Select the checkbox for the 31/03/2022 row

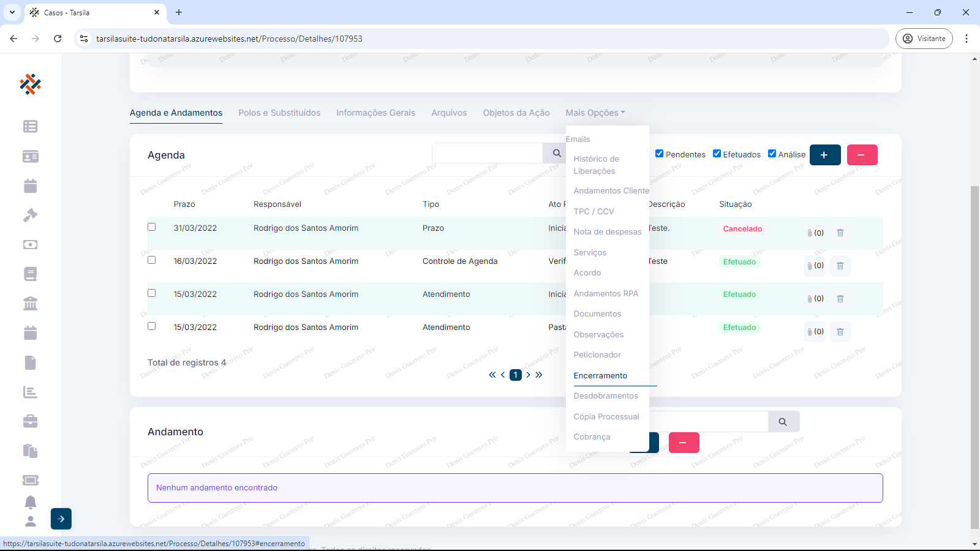152,227
